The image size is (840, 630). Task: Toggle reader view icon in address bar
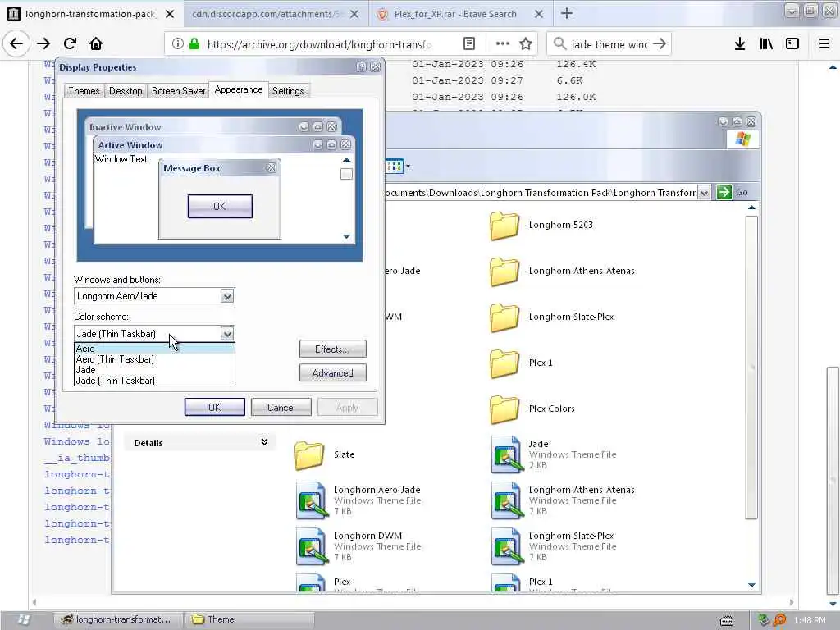tap(468, 44)
